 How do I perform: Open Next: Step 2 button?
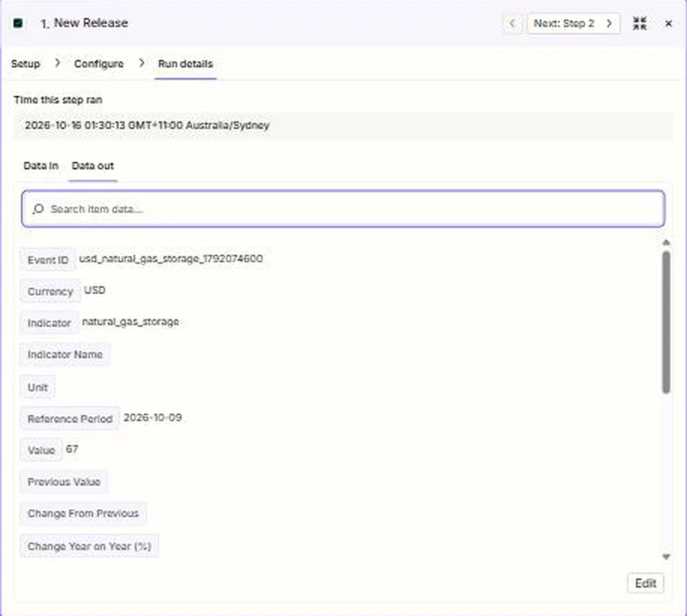(573, 23)
